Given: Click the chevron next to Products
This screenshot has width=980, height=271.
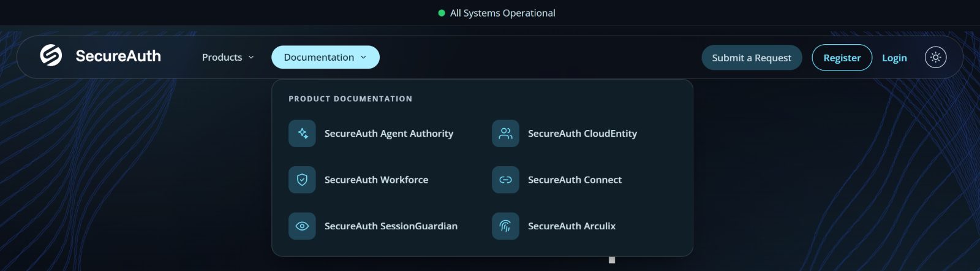Looking at the screenshot, I should point(251,57).
